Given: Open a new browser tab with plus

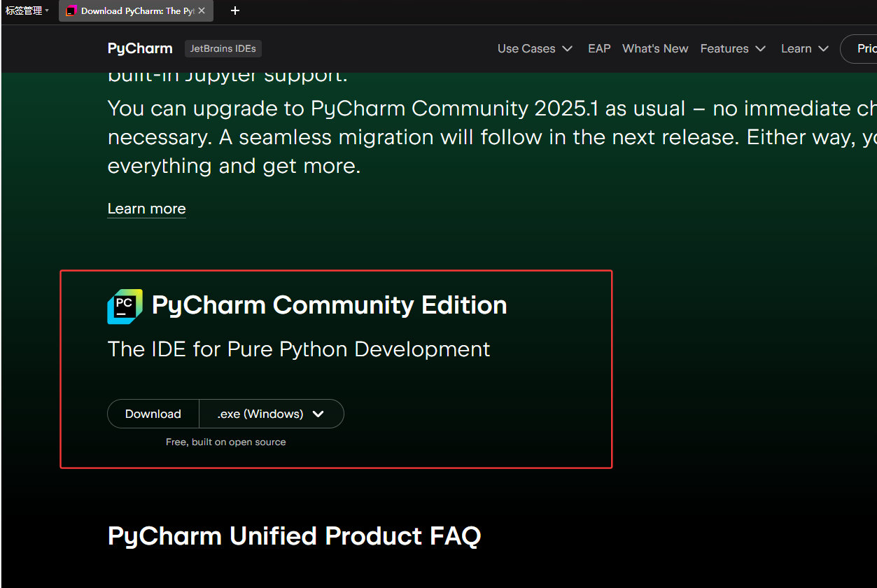Looking at the screenshot, I should pos(235,11).
